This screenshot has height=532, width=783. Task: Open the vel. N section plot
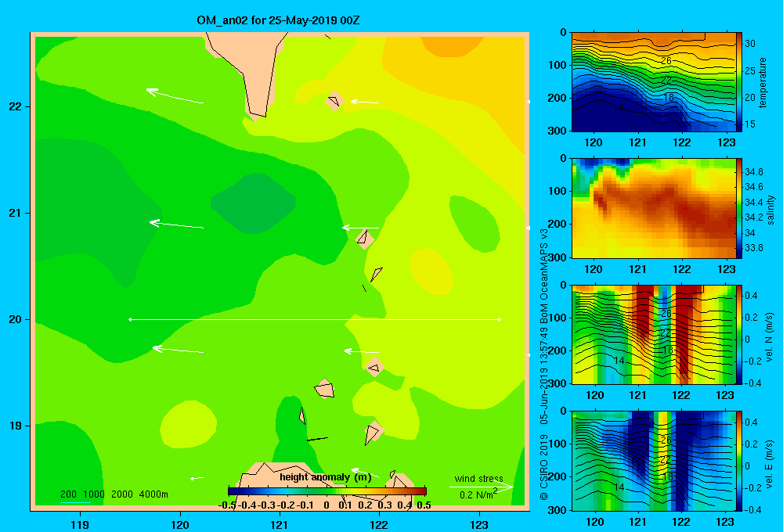(654, 334)
